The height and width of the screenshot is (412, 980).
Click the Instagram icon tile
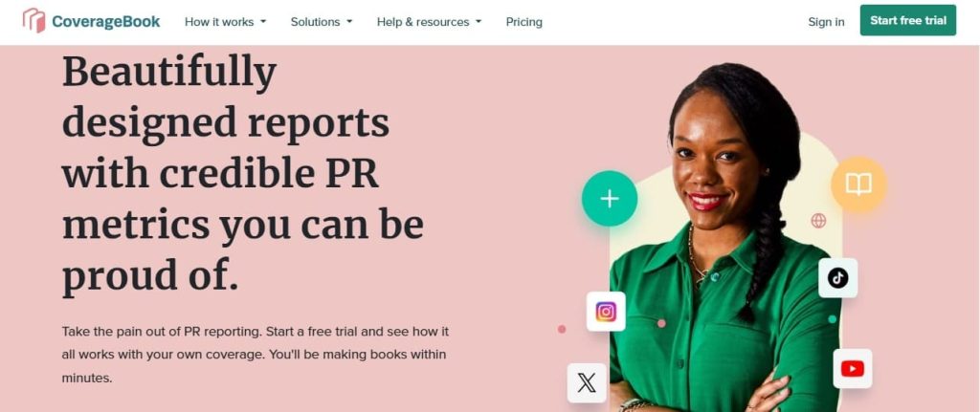(606, 312)
